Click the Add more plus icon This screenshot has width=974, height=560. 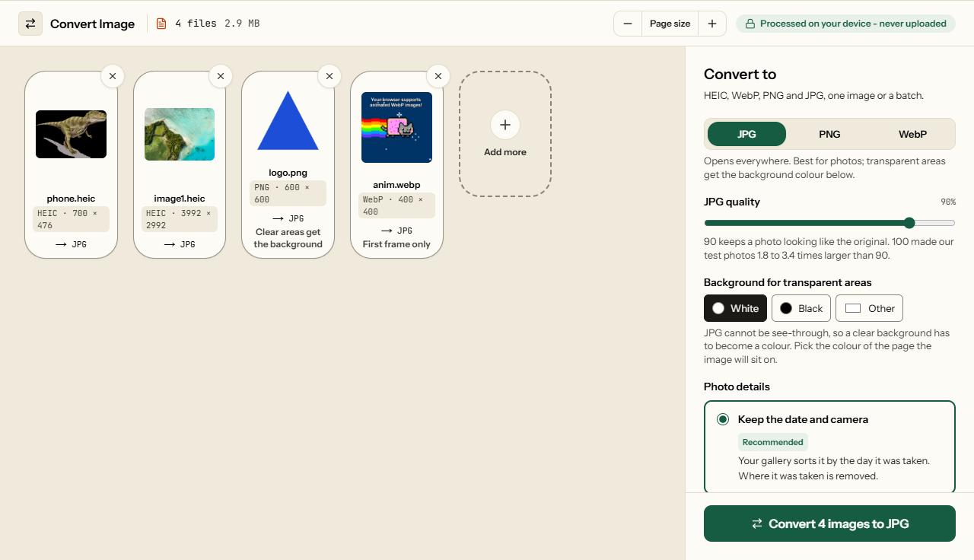tap(505, 125)
